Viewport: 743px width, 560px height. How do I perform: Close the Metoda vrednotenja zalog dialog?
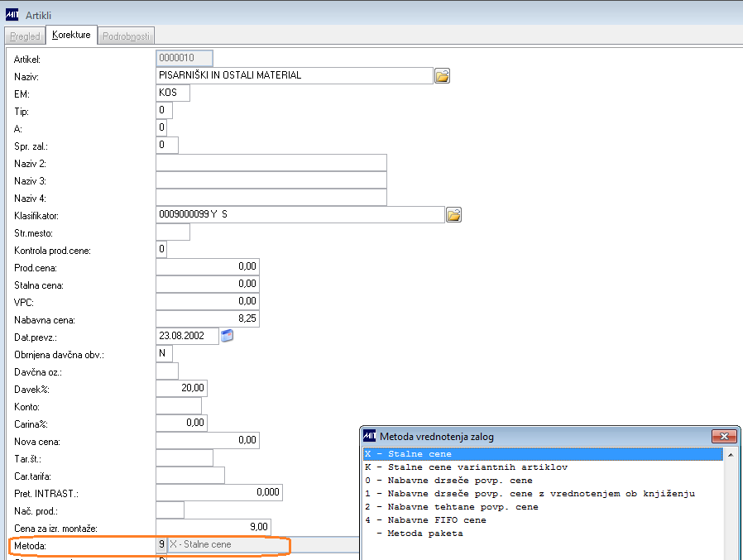724,437
